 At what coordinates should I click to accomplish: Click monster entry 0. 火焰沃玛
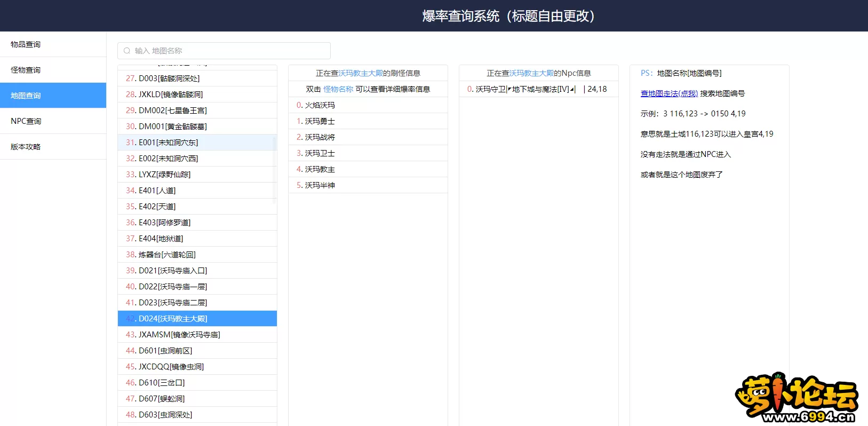click(x=368, y=105)
